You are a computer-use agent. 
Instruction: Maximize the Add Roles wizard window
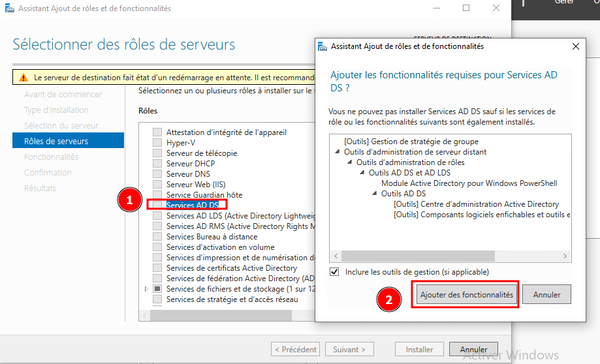466,8
